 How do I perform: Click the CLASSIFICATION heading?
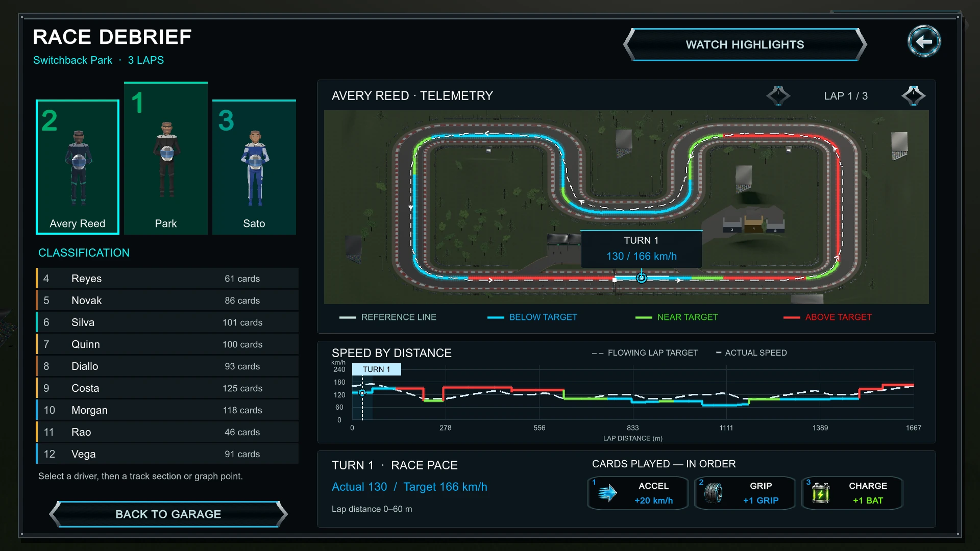coord(84,253)
